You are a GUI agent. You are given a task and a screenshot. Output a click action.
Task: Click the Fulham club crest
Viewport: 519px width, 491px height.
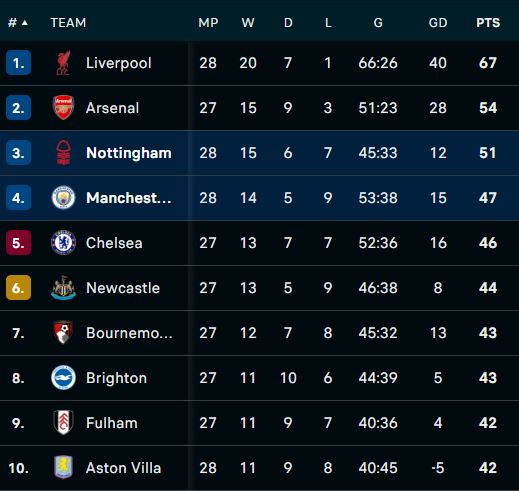(x=63, y=423)
